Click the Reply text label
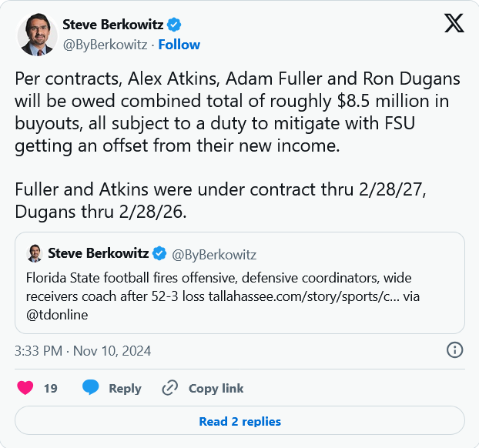Viewport: 479px width, 448px height. point(125,389)
